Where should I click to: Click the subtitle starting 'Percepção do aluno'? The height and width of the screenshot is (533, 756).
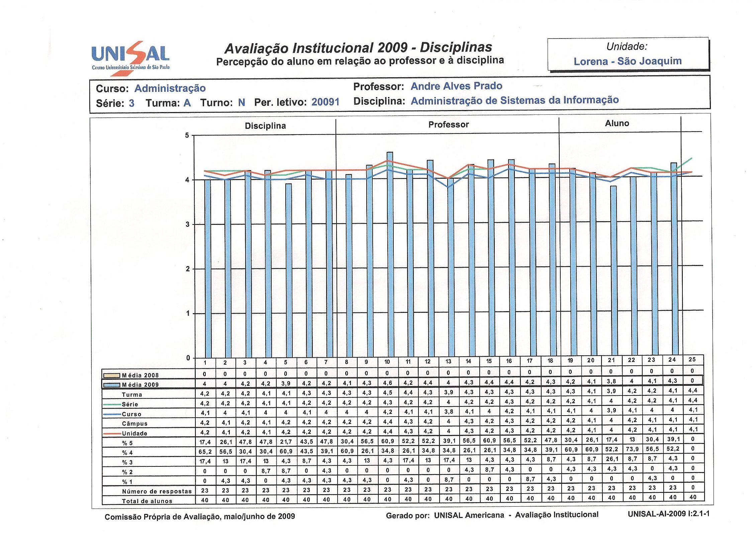(x=360, y=61)
